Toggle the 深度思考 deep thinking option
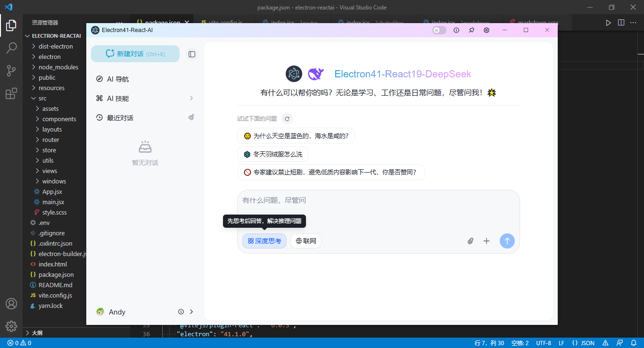Viewport: 644px width, 348px height. [264, 241]
